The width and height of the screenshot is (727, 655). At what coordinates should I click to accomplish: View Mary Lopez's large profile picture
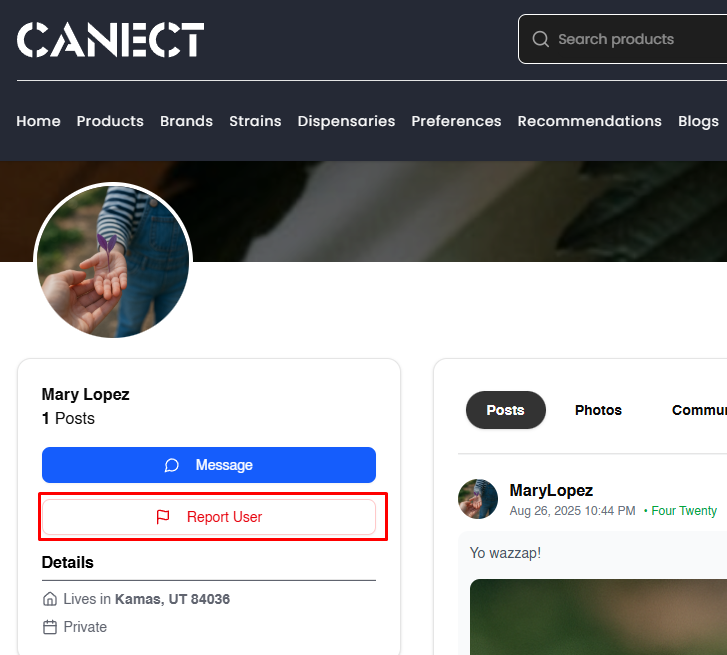pyautogui.click(x=113, y=261)
